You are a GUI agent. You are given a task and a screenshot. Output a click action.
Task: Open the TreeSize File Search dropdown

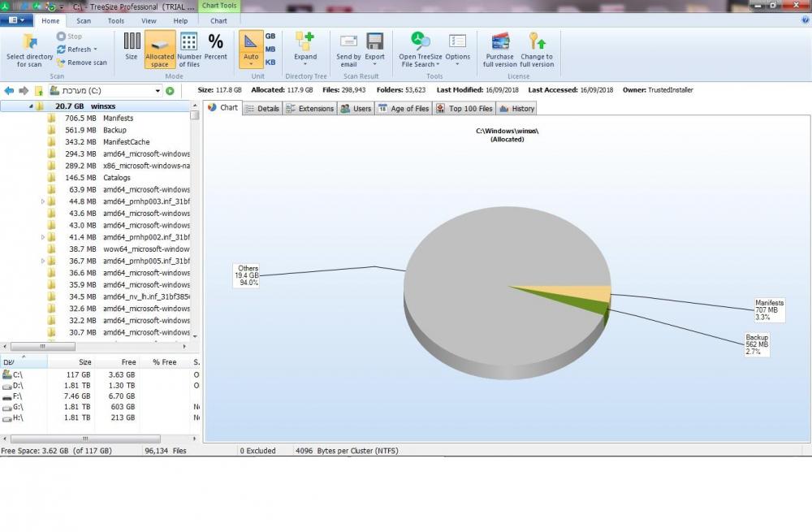click(x=438, y=65)
